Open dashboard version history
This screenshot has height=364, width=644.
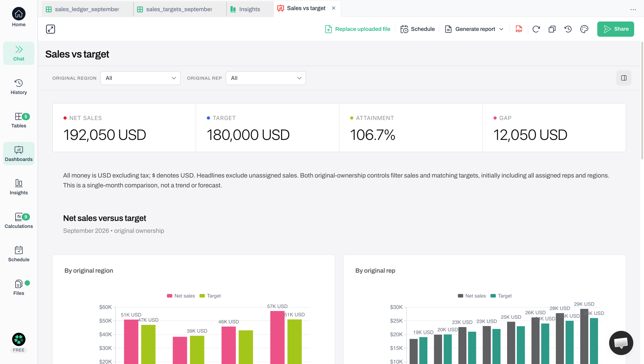[568, 29]
